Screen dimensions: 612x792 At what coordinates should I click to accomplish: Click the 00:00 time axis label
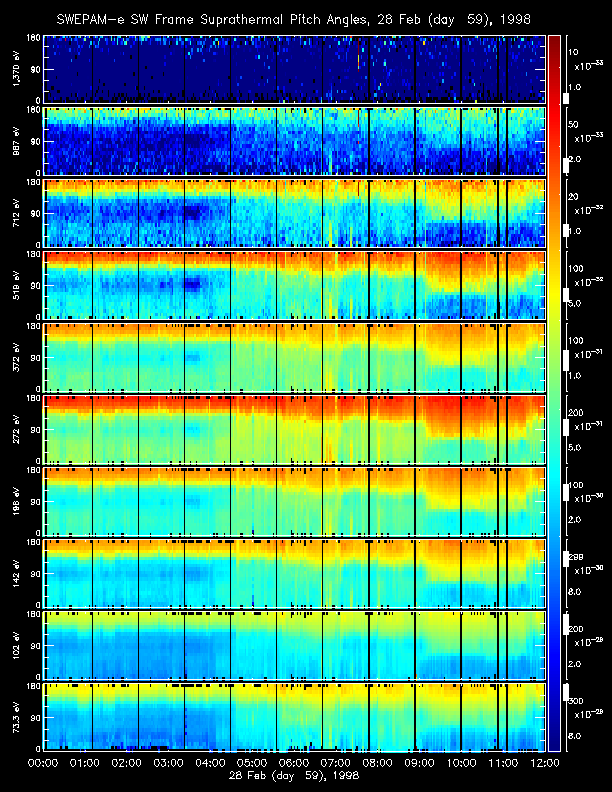tap(43, 763)
